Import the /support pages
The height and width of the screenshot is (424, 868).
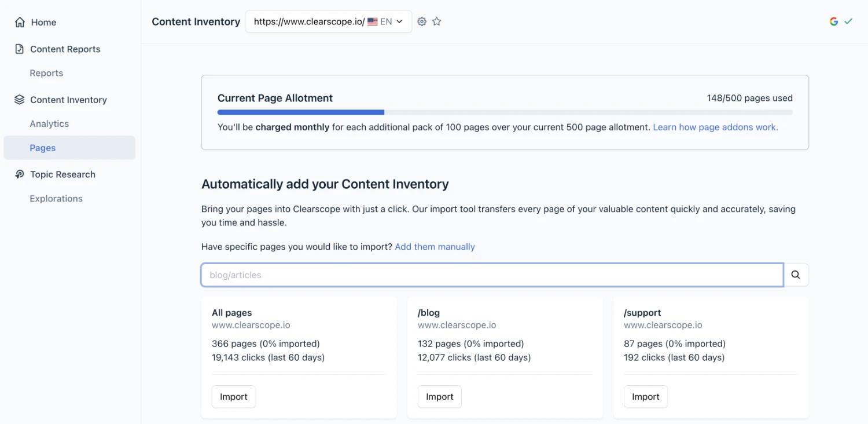pos(646,397)
